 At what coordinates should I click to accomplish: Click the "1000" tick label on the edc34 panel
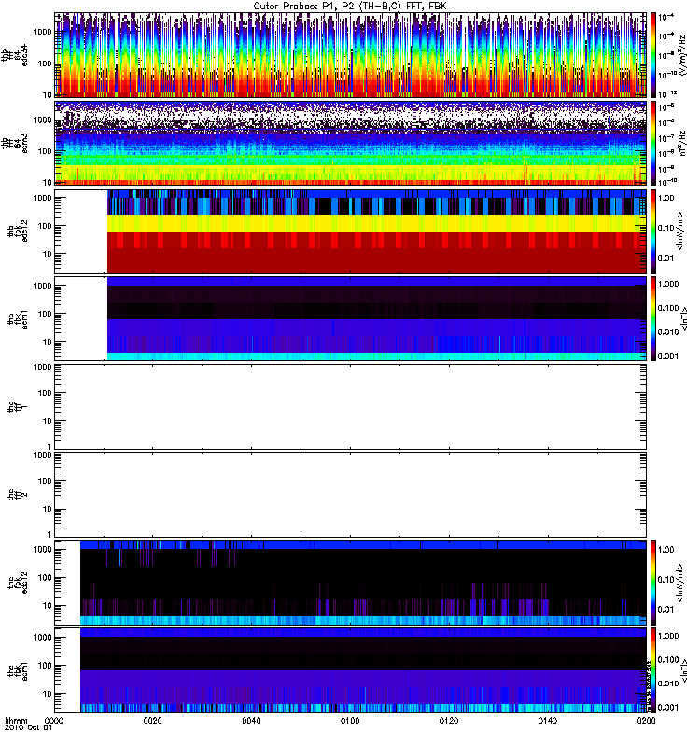(x=42, y=32)
